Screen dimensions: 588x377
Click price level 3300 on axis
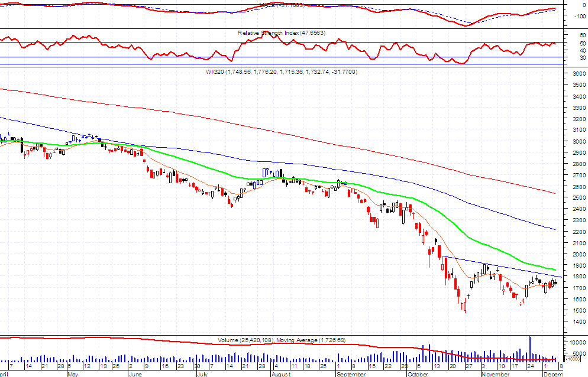(579, 108)
